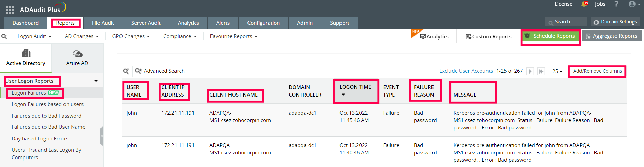The image size is (644, 167).
Task: Open the AD Changes dropdown menu
Action: (x=82, y=36)
